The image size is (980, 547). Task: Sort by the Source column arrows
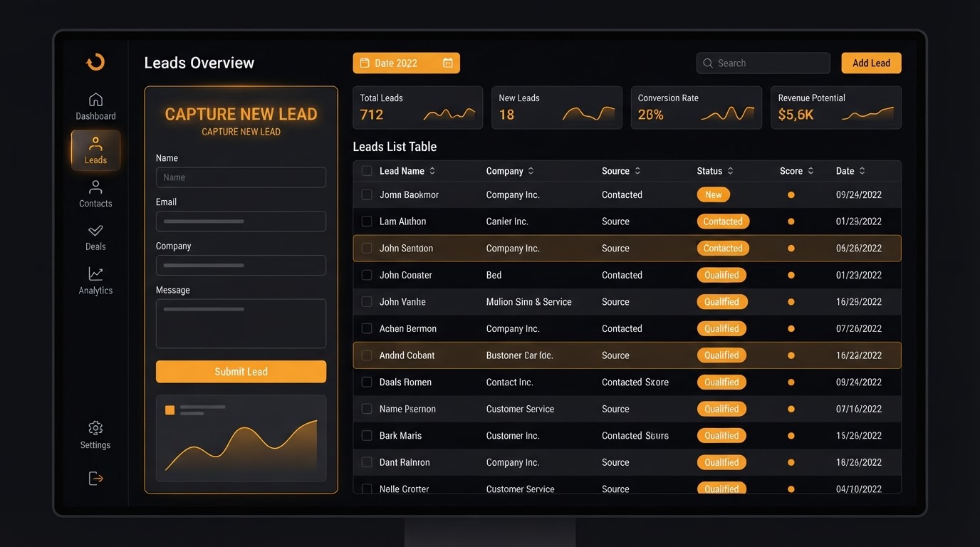637,171
